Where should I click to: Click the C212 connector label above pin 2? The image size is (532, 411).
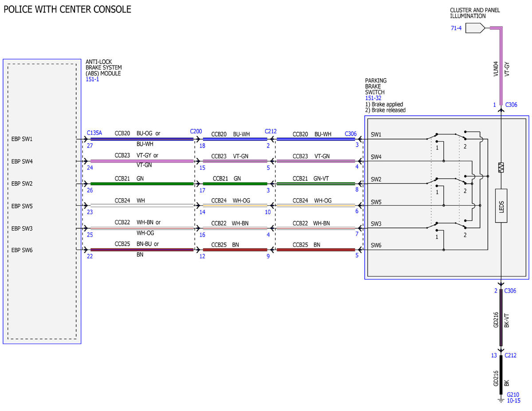271,131
